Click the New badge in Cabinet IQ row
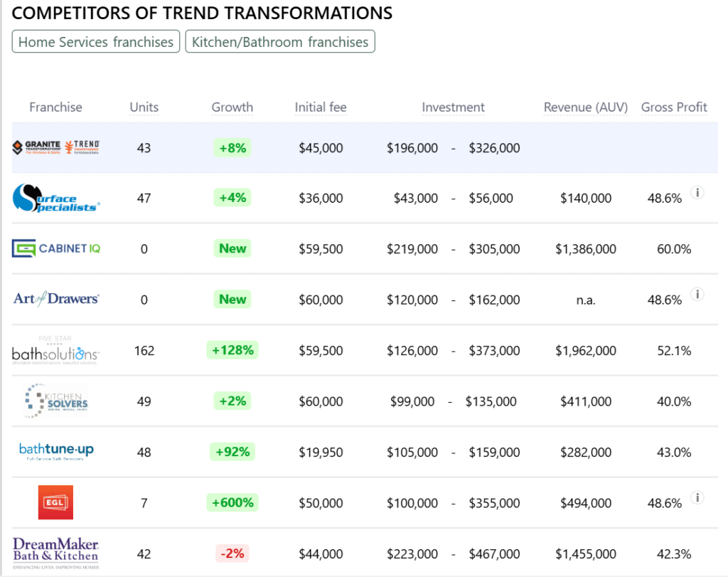 [232, 248]
